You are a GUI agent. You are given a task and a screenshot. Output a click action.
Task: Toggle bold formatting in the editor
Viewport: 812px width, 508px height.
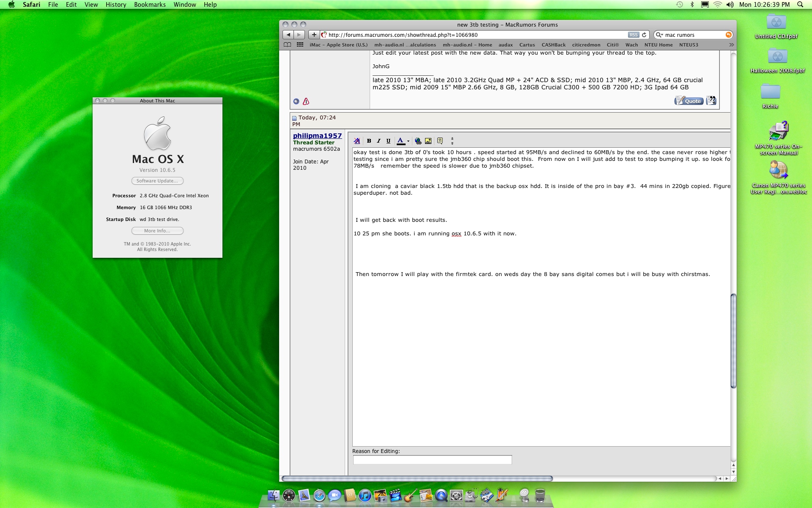tap(369, 141)
